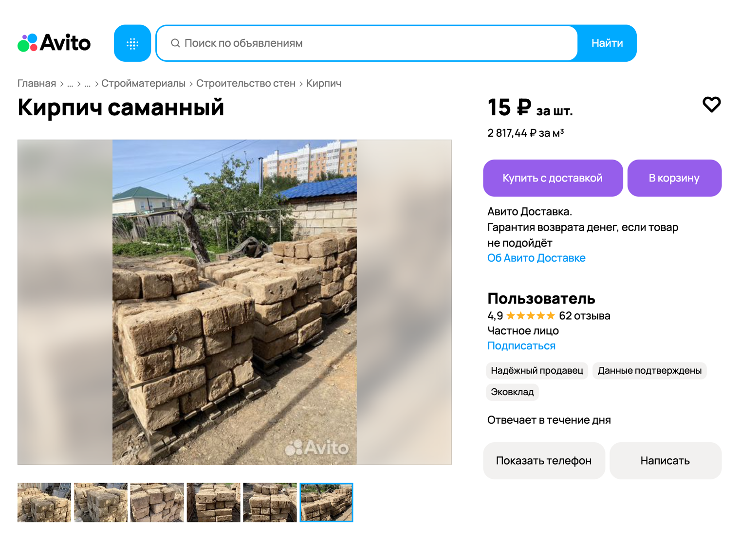Focus the search field 'Поиск по объявлениям'

click(x=367, y=43)
